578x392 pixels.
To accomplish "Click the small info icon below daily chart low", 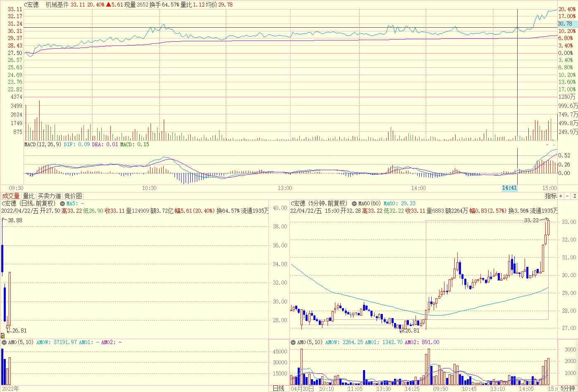I will 2,335.
